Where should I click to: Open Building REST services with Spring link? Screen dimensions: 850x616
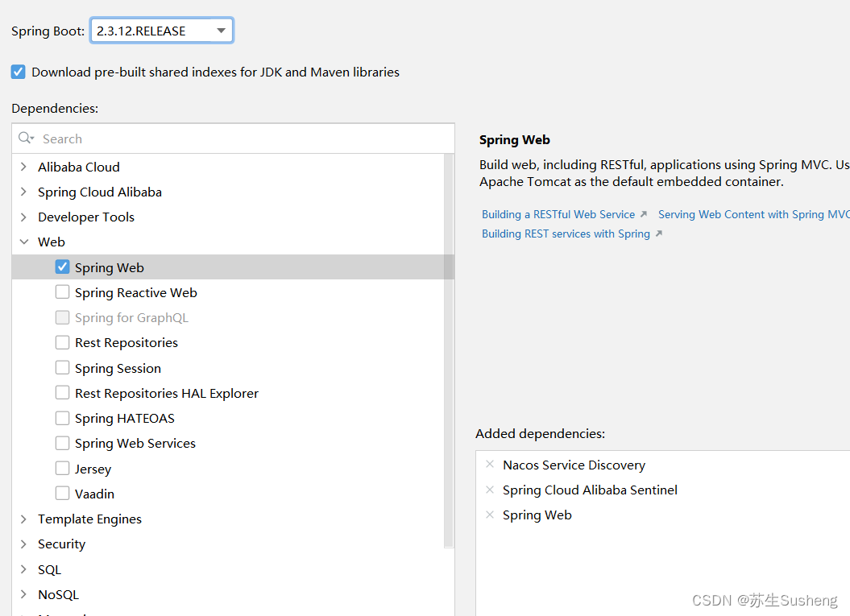click(566, 234)
